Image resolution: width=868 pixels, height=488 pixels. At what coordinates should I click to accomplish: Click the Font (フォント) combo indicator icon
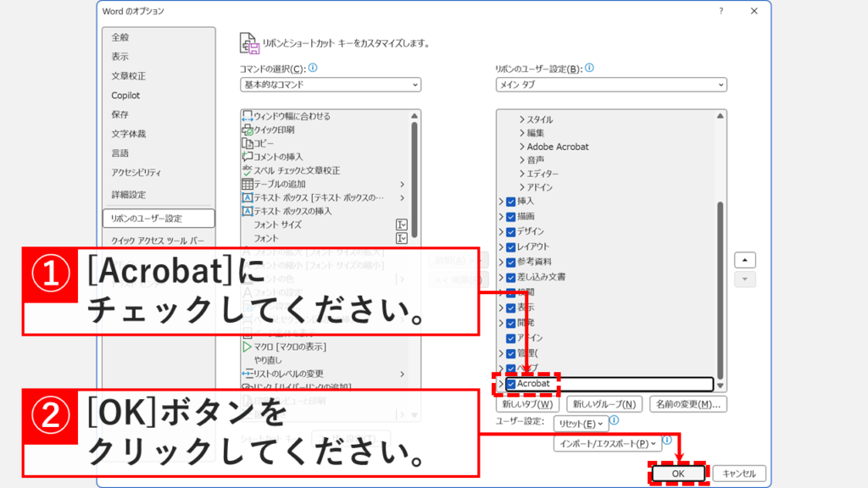(x=401, y=238)
